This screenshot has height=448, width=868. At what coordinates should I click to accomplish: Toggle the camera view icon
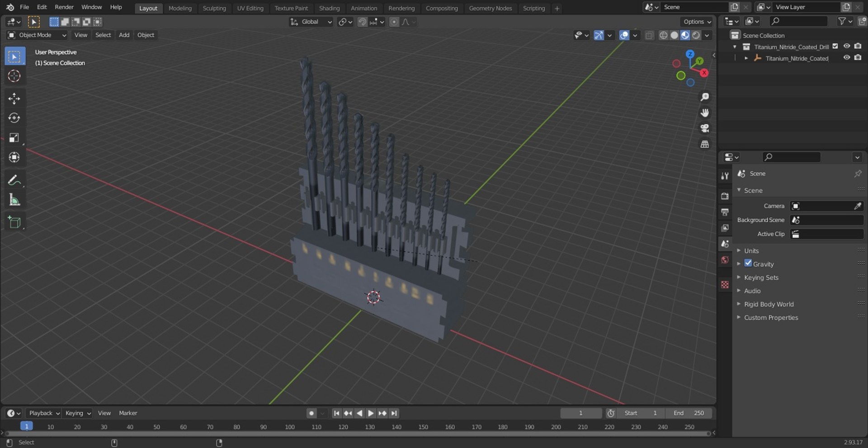[704, 128]
